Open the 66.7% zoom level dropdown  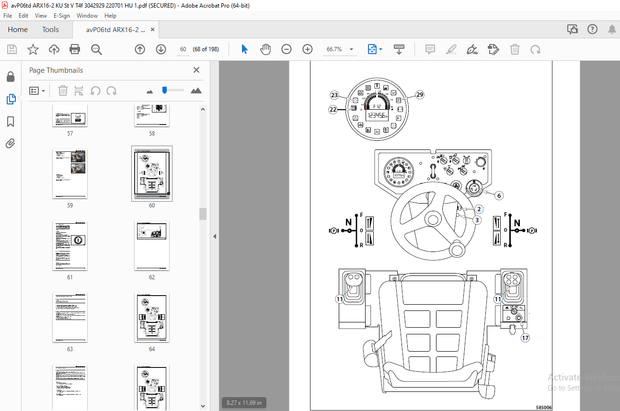click(x=353, y=49)
